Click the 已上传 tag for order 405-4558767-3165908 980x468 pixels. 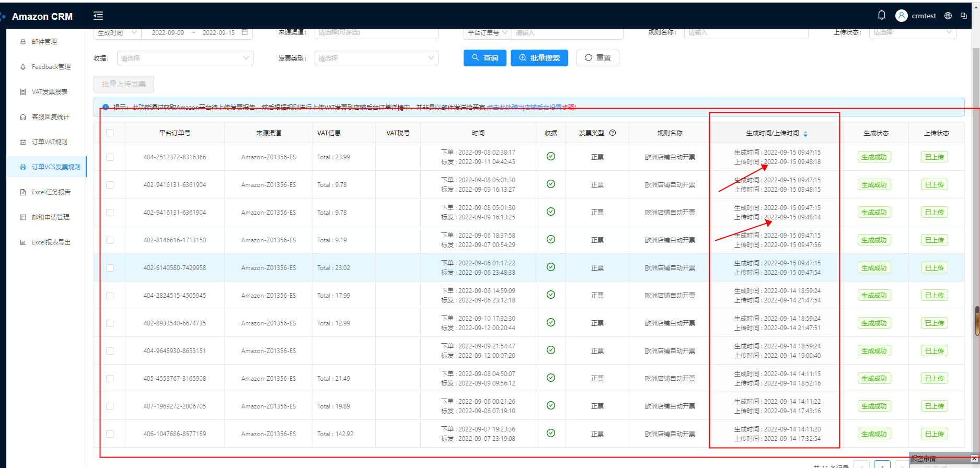(x=935, y=379)
